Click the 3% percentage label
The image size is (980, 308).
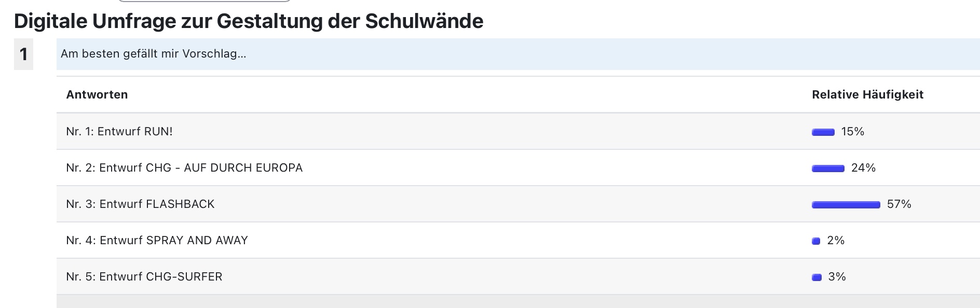pos(837,277)
